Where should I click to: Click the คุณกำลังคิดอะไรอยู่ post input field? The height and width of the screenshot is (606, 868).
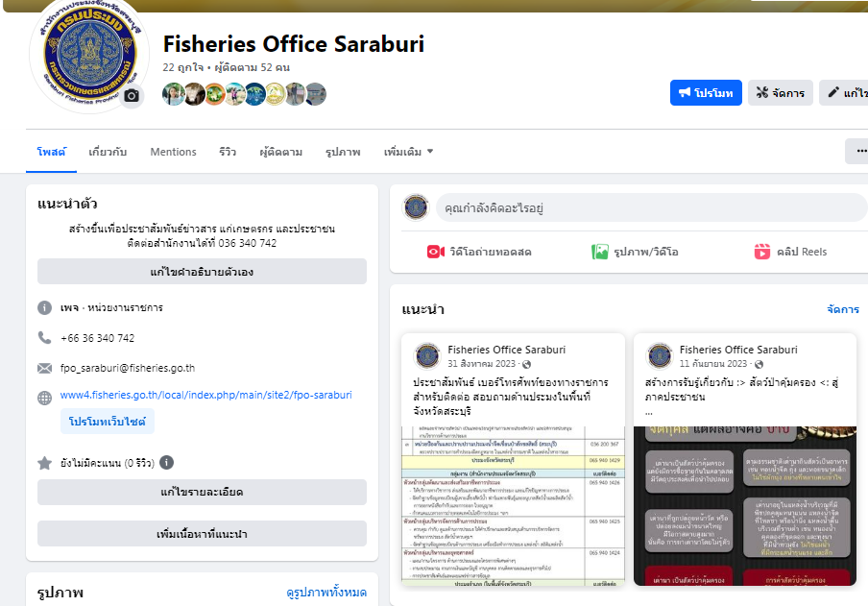[652, 207]
